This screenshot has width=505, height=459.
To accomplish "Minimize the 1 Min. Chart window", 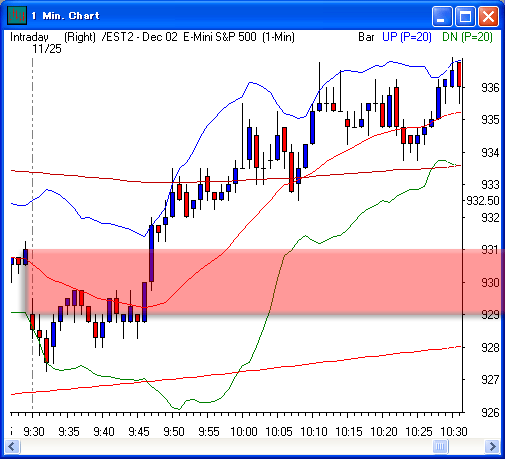I will pyautogui.click(x=442, y=16).
